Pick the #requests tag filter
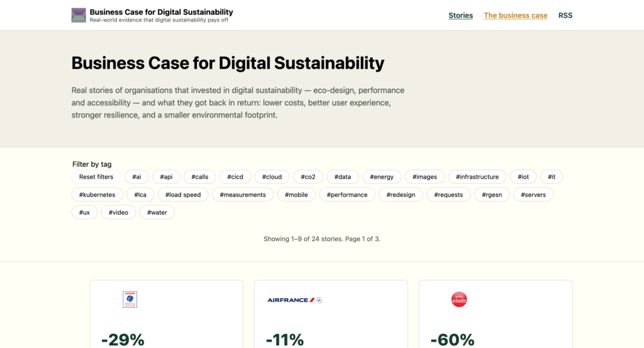The width and height of the screenshot is (644, 348). [448, 194]
